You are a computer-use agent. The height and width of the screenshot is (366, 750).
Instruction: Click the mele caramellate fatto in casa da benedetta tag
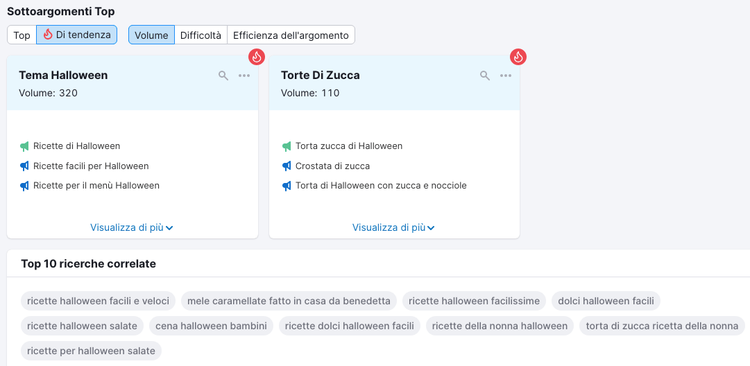point(289,301)
